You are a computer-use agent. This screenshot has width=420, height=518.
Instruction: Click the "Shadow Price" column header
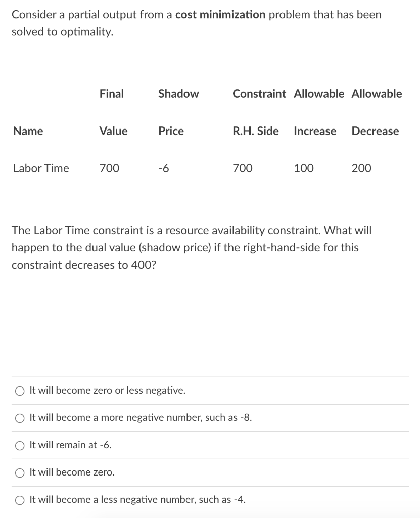point(178,112)
